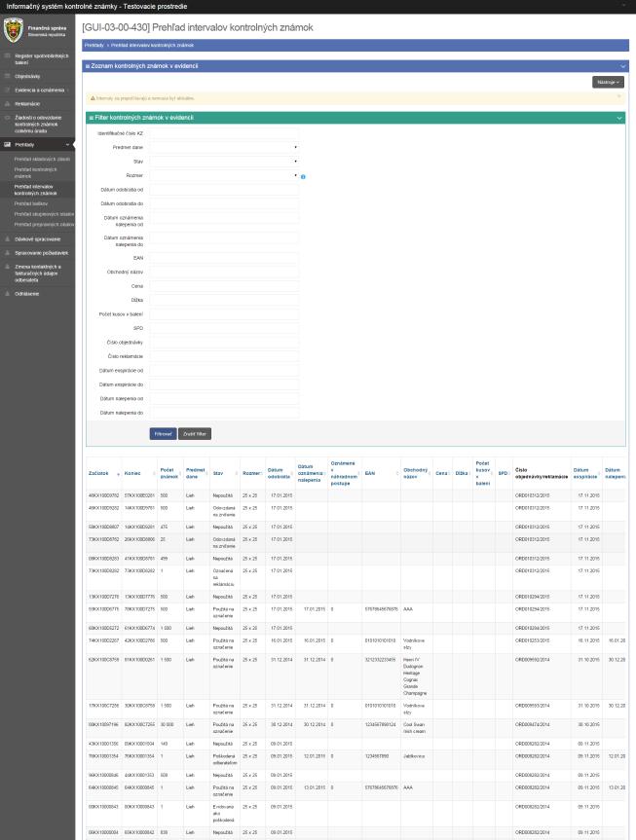Image resolution: width=636 pixels, height=840 pixels.
Task: Click the Finančná správa coat of arms logo
Action: 14,30
